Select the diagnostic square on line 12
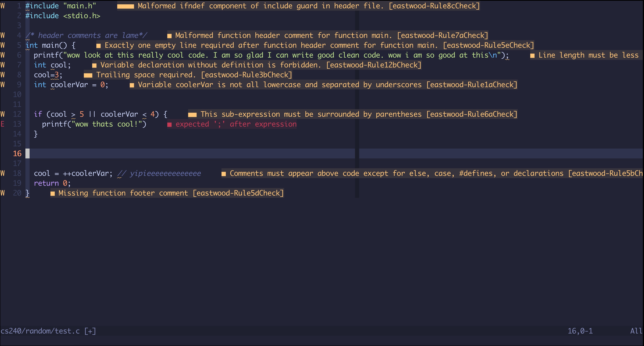Screen dimensions: 644x346 click(193, 114)
